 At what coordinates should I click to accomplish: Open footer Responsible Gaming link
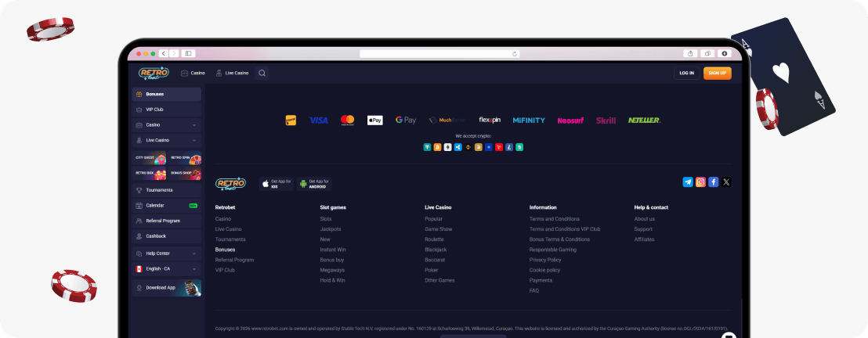click(x=553, y=250)
